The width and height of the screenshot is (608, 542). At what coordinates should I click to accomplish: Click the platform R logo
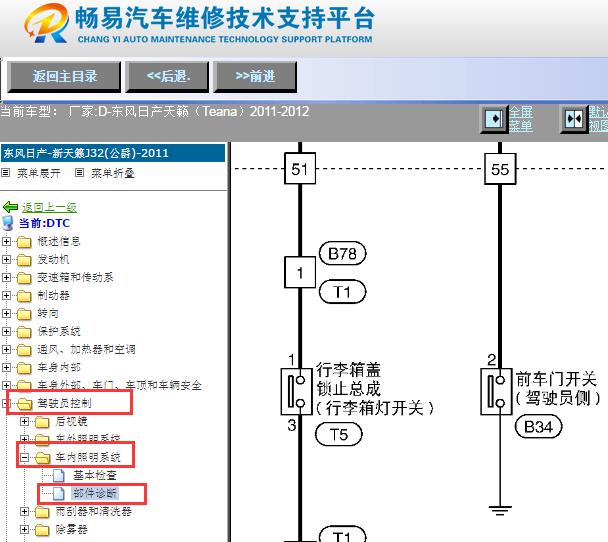pyautogui.click(x=47, y=23)
